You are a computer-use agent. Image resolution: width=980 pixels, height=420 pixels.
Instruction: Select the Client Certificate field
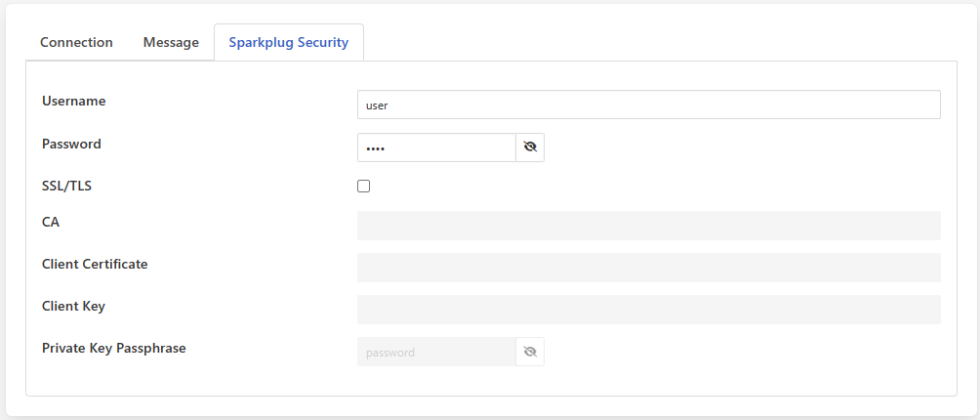click(x=648, y=268)
